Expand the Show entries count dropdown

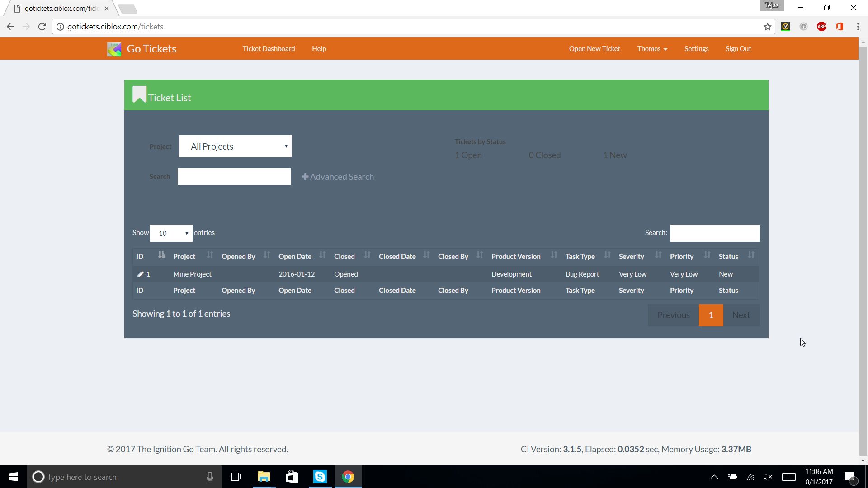pos(171,233)
